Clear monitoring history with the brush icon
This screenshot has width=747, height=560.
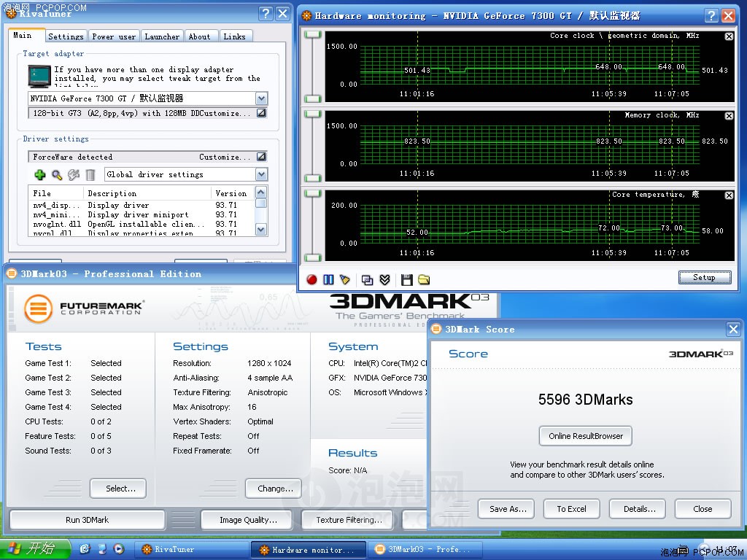(345, 279)
